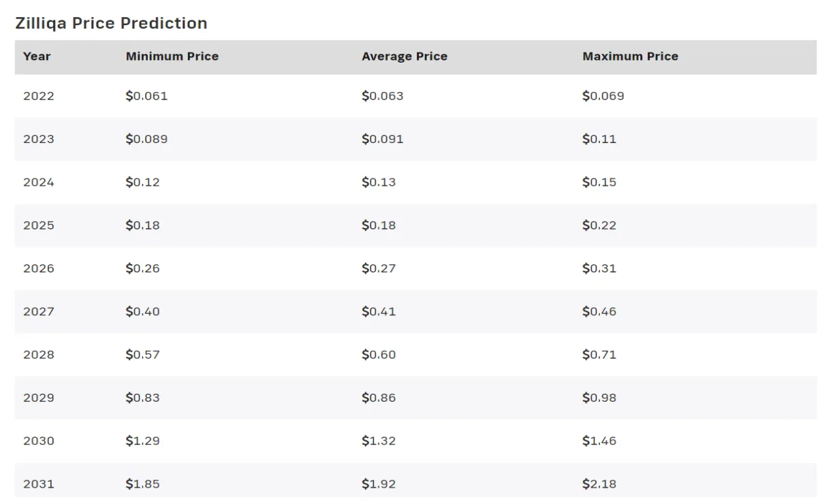Click the 2029 average price $0.86
The height and width of the screenshot is (504, 831).
click(x=379, y=398)
